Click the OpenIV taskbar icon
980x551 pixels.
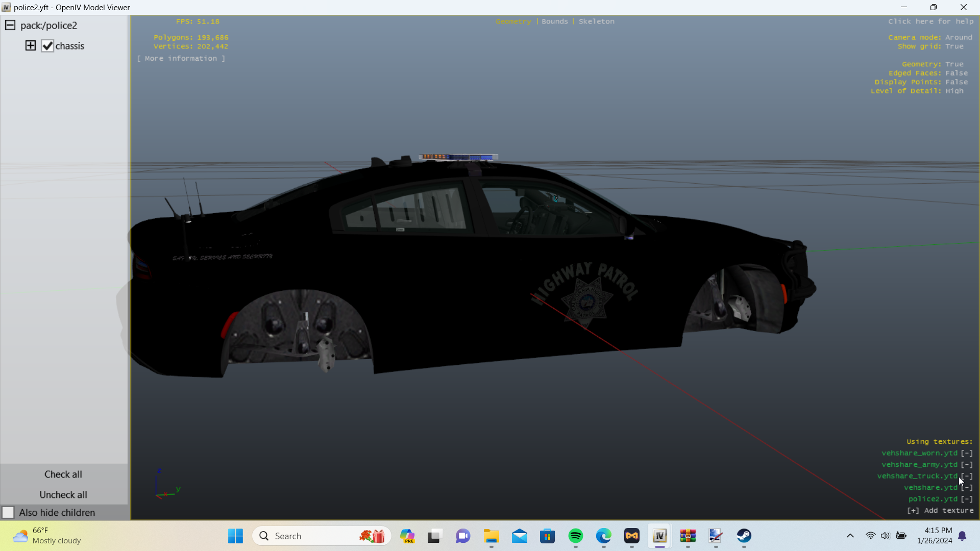659,536
